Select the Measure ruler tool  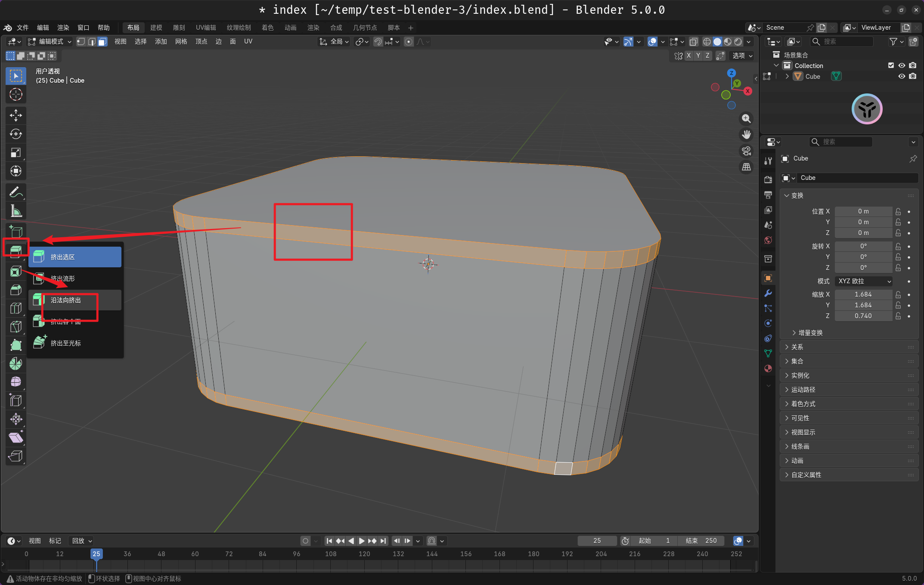(x=16, y=211)
